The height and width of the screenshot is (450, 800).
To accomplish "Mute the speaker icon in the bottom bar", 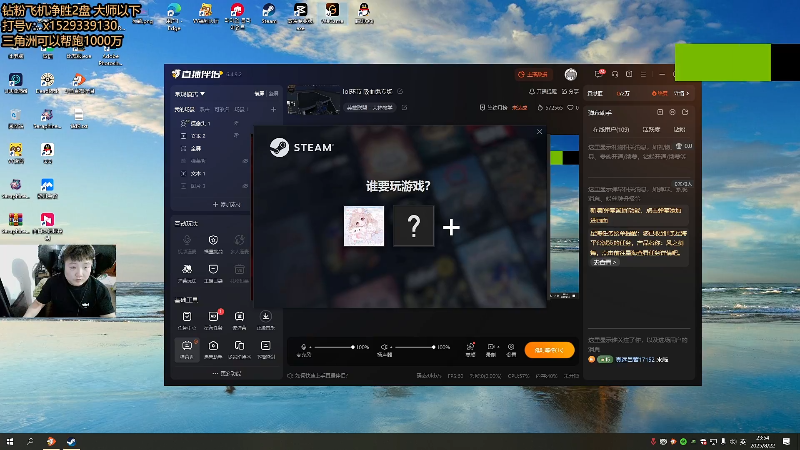I will pyautogui.click(x=384, y=347).
